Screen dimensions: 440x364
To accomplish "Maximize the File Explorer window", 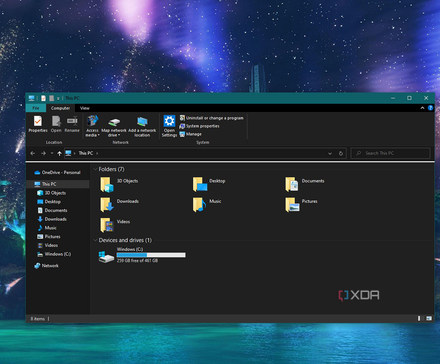I will (409, 98).
